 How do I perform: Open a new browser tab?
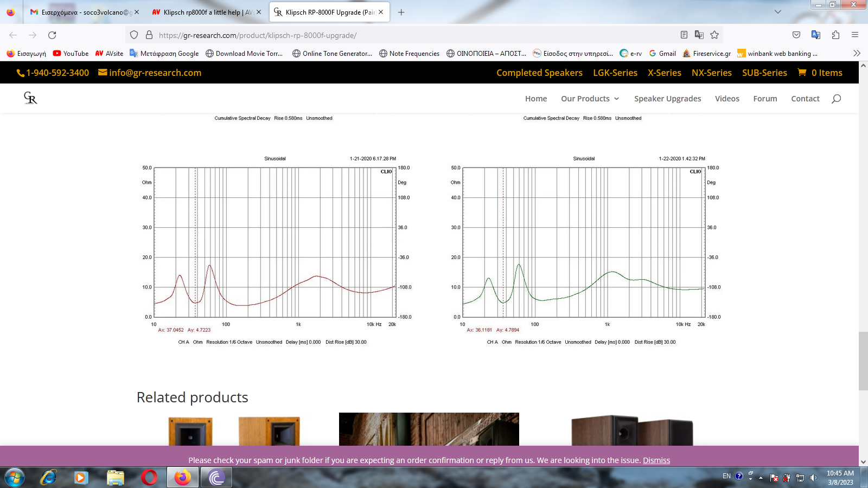401,12
